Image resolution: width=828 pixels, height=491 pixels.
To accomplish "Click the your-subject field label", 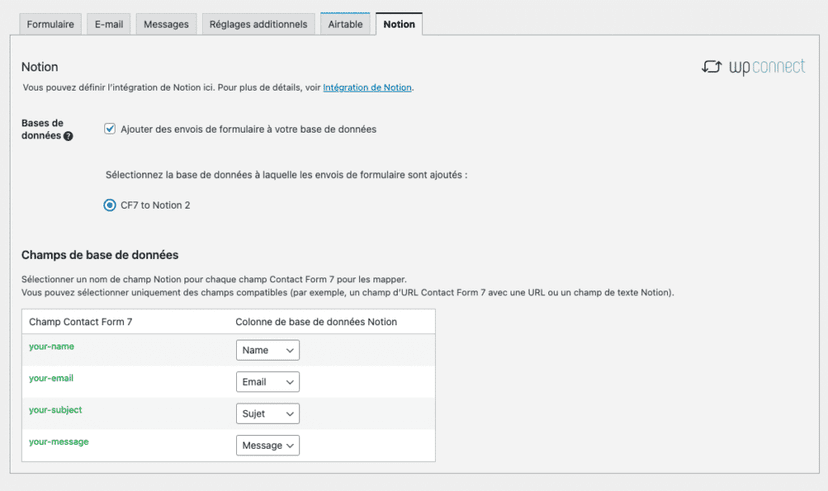I will tap(55, 410).
